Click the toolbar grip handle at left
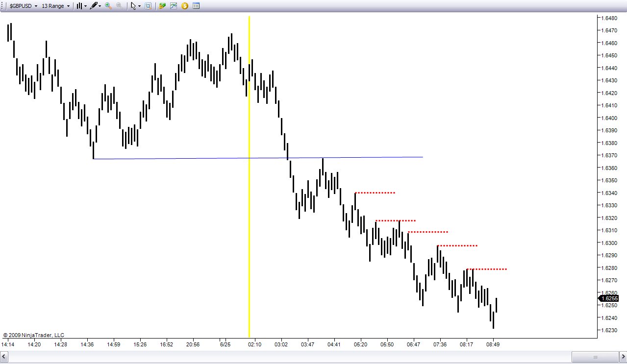 pyautogui.click(x=3, y=6)
